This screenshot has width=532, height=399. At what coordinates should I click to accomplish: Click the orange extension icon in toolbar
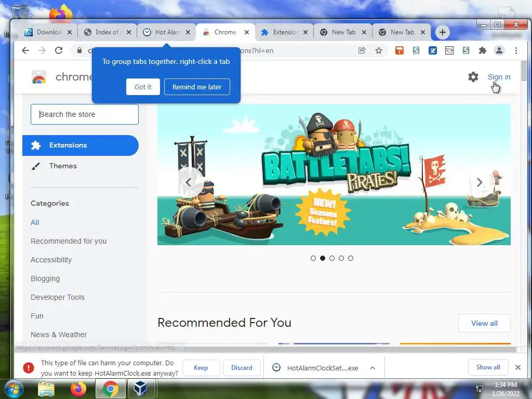coord(400,50)
